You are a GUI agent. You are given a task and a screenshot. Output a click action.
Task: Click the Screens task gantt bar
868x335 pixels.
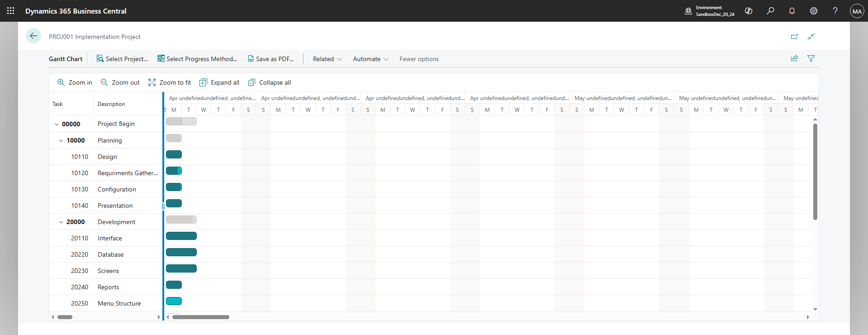click(181, 268)
